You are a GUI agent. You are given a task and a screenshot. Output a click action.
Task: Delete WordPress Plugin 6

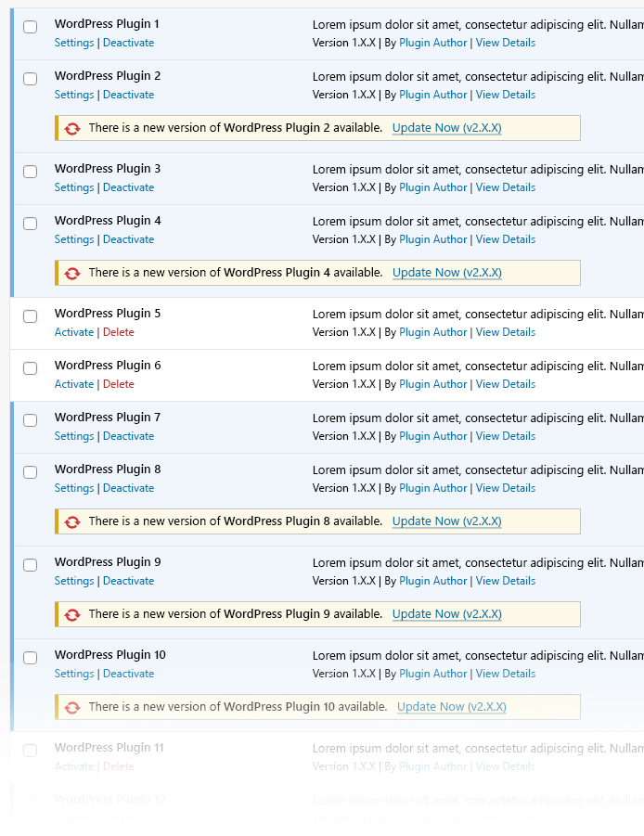[119, 384]
